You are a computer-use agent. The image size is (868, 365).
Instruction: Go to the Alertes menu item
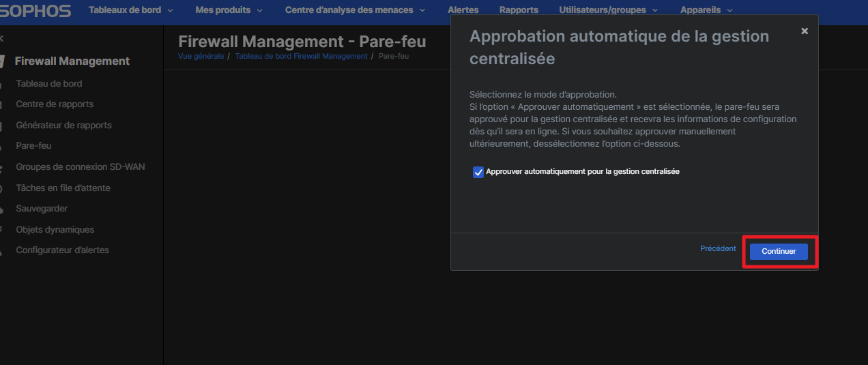463,10
